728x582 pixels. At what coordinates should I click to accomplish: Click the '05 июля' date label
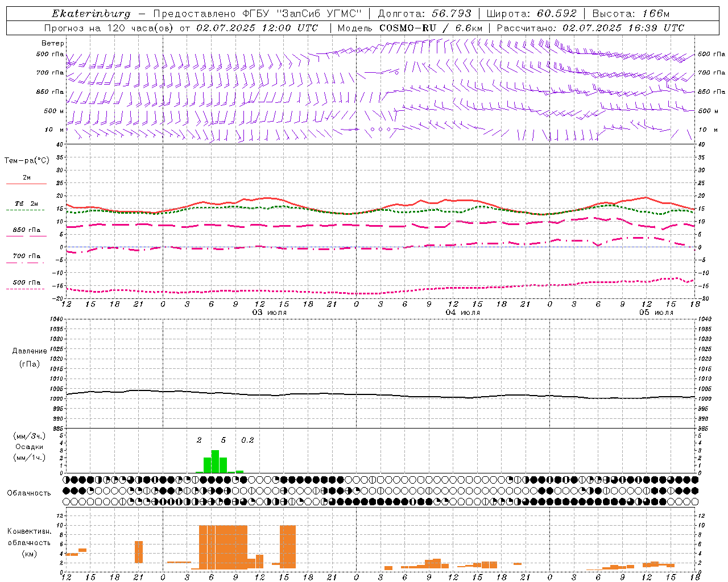tap(656, 313)
